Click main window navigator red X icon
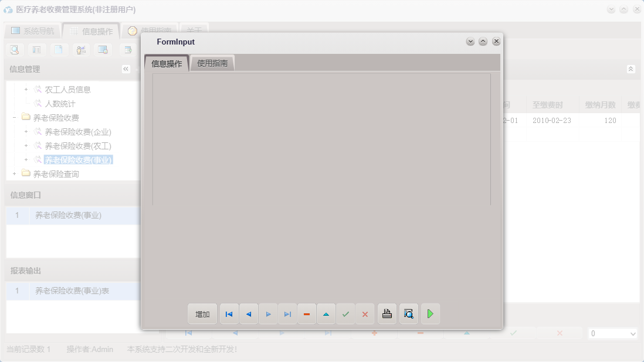The height and width of the screenshot is (362, 644). 560,333
